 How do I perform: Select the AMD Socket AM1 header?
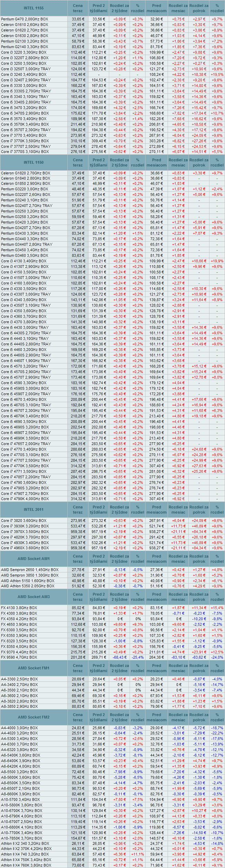pyautogui.click(x=34, y=559)
